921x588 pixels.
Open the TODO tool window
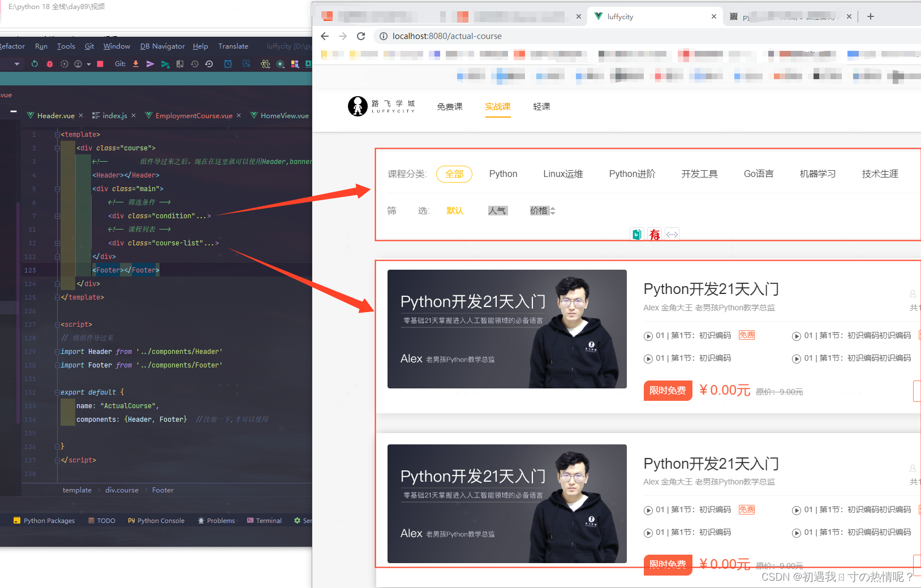click(102, 521)
